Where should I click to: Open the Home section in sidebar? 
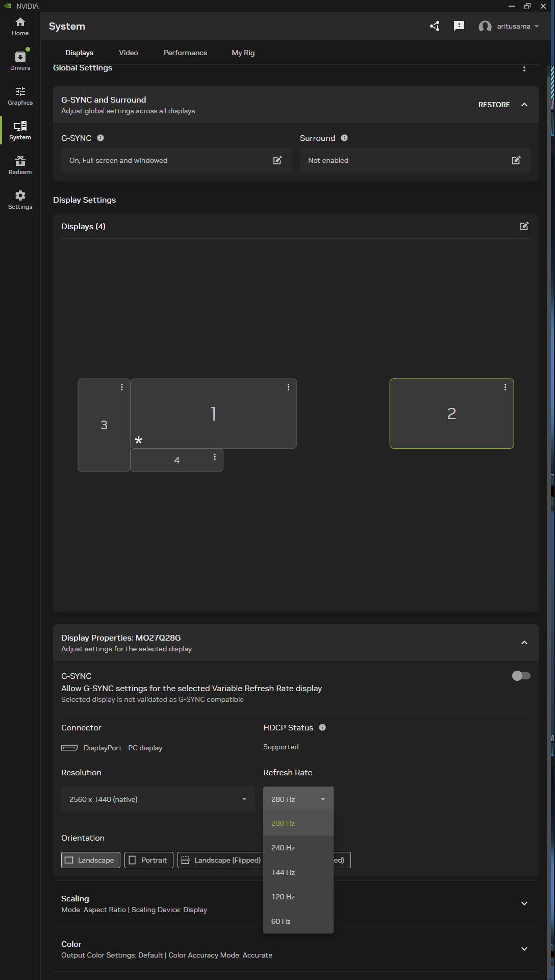(20, 27)
